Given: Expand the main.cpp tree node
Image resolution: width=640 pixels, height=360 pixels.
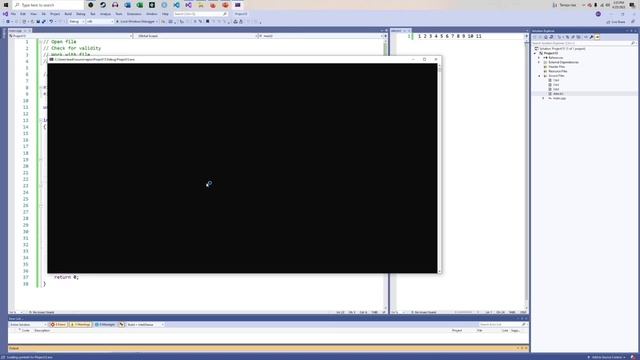Looking at the screenshot, I should pos(543,98).
